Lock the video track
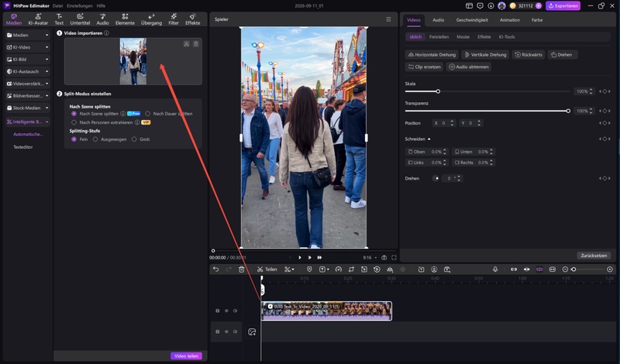Image resolution: width=620 pixels, height=364 pixels. [218, 311]
